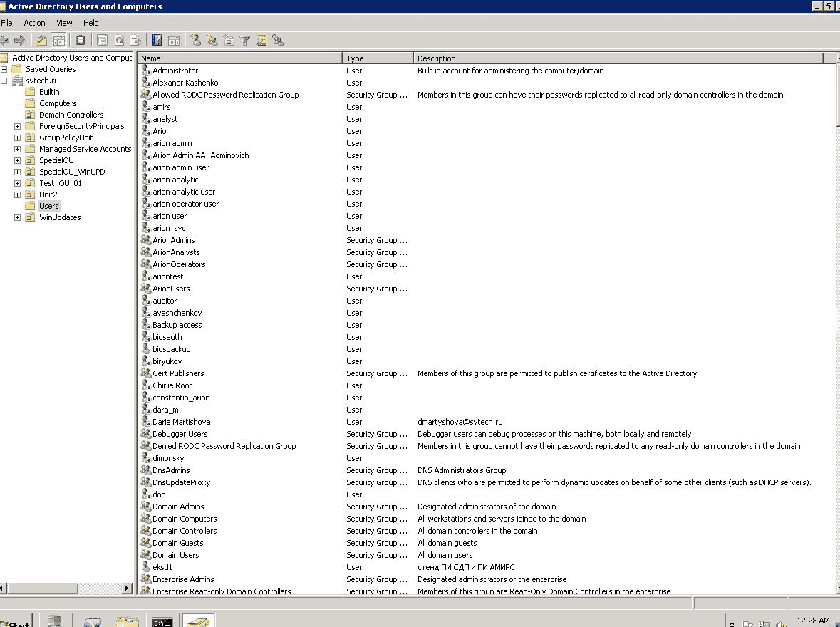Refresh the list with the Refresh toolbar icon

(119, 40)
